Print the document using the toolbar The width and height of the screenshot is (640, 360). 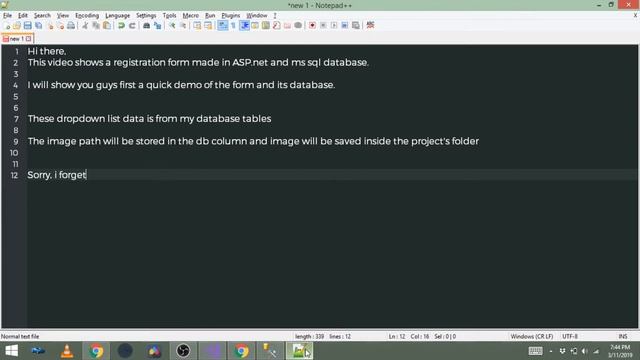pos(71,25)
